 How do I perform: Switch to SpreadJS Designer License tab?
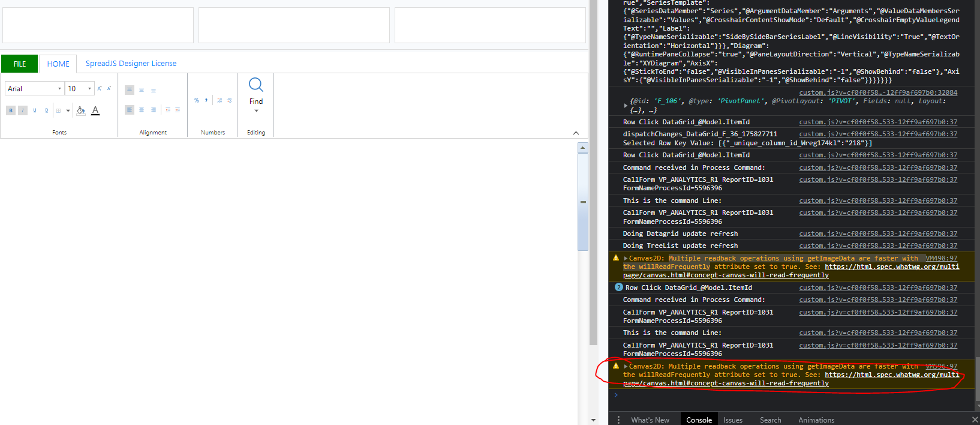[x=131, y=64]
